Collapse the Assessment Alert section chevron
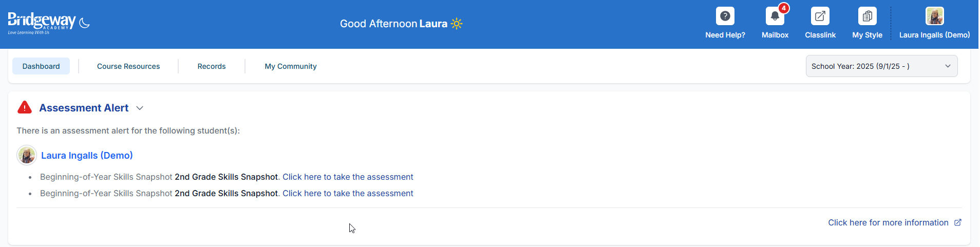Viewport: 980px width, 247px height. tap(140, 108)
